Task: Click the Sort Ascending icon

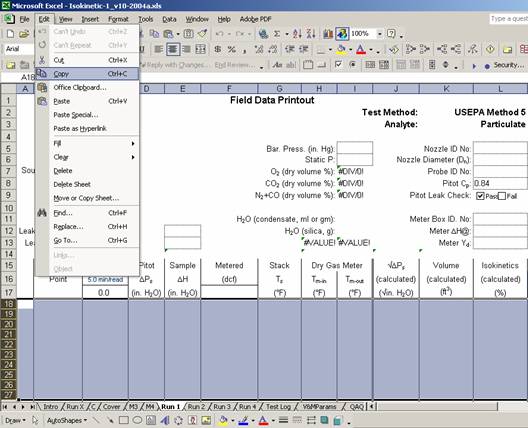Action: (297, 34)
